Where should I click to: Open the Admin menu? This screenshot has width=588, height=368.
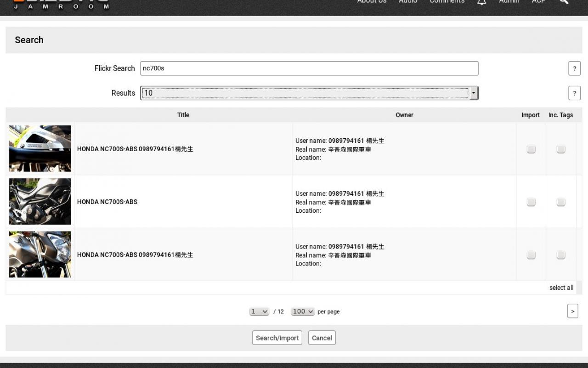[x=509, y=2]
